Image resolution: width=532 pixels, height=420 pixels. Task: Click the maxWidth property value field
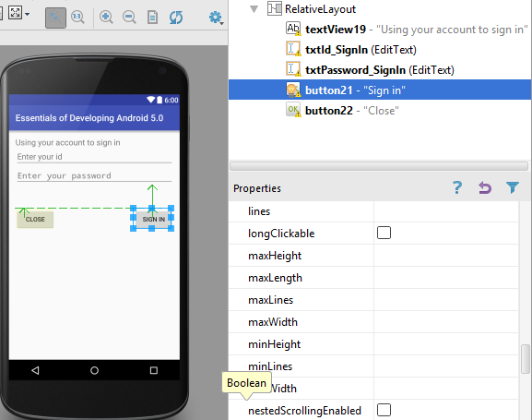click(x=446, y=322)
